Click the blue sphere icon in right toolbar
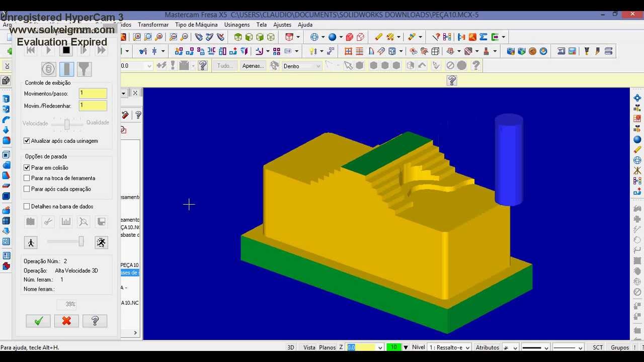Screen dimensions: 644x362 (637, 140)
